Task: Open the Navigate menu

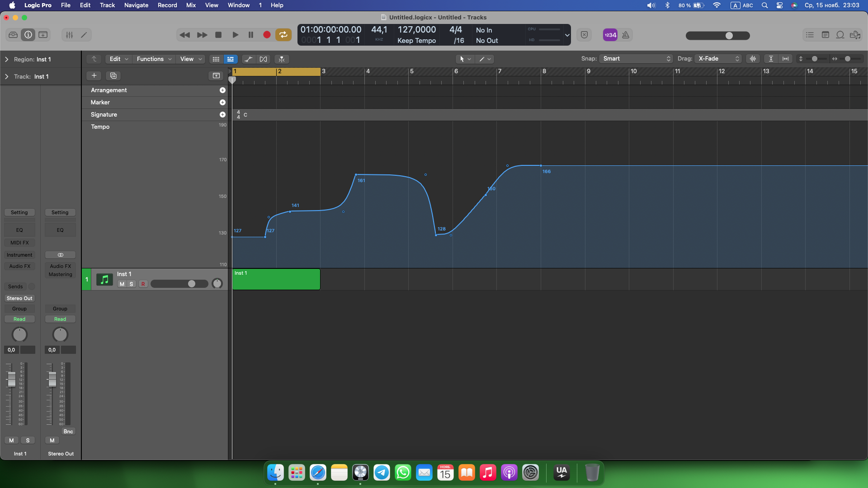Action: click(136, 5)
